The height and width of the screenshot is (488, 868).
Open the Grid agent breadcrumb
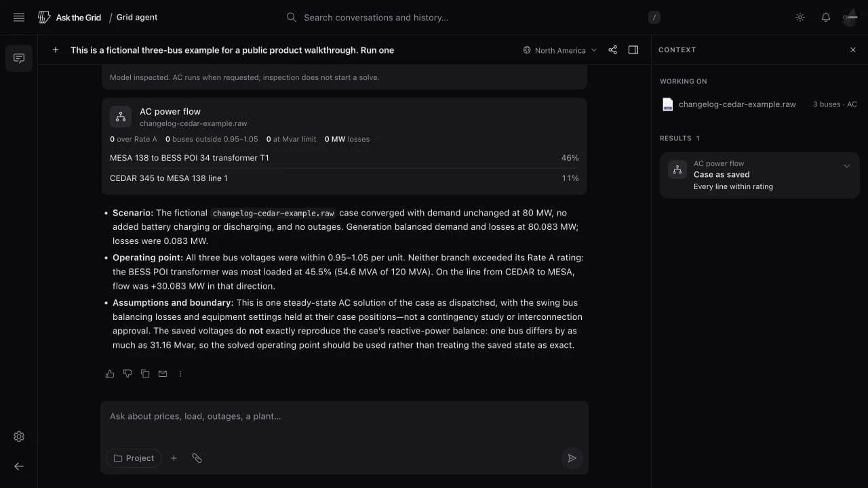(137, 18)
